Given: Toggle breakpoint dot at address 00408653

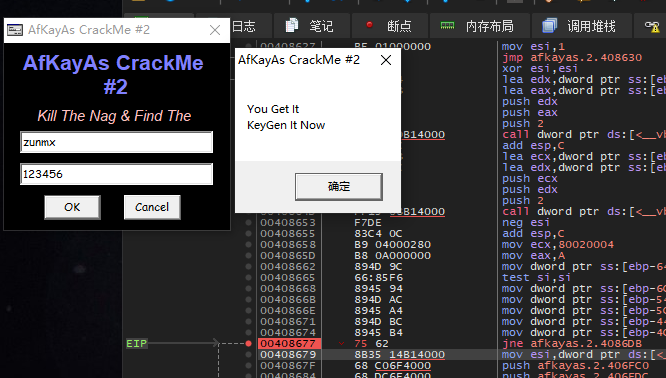Looking at the screenshot, I should (x=248, y=223).
